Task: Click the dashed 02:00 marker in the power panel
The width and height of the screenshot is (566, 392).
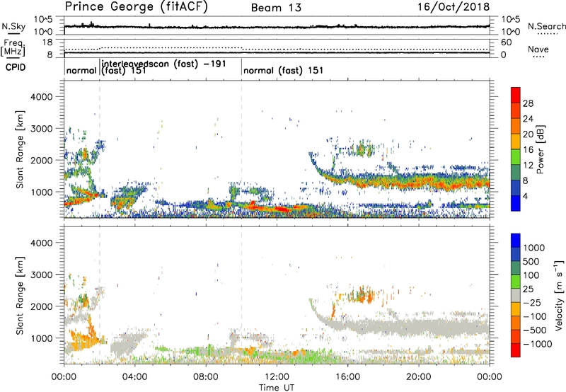Action: [x=100, y=149]
